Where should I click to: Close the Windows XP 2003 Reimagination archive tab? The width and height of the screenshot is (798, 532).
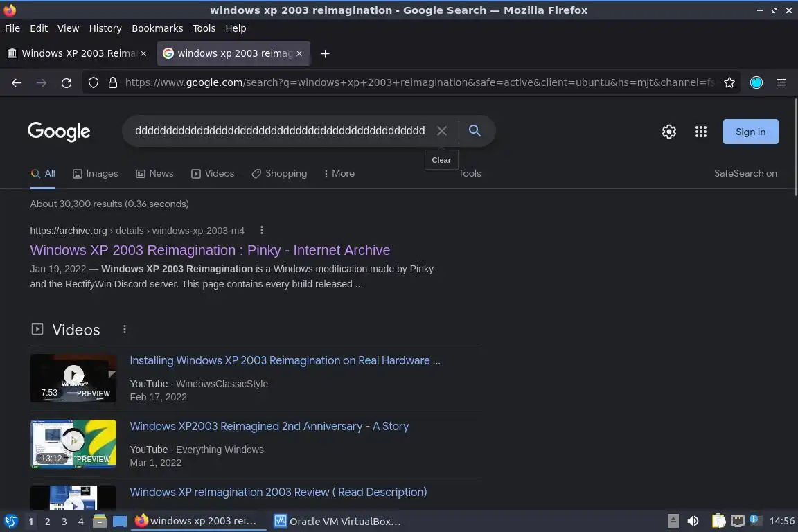point(143,53)
